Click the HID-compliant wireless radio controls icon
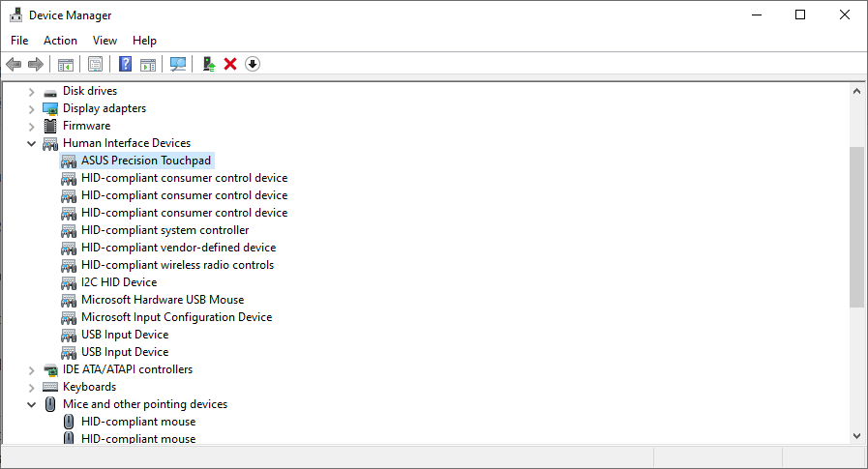The width and height of the screenshot is (868, 469). coord(69,266)
